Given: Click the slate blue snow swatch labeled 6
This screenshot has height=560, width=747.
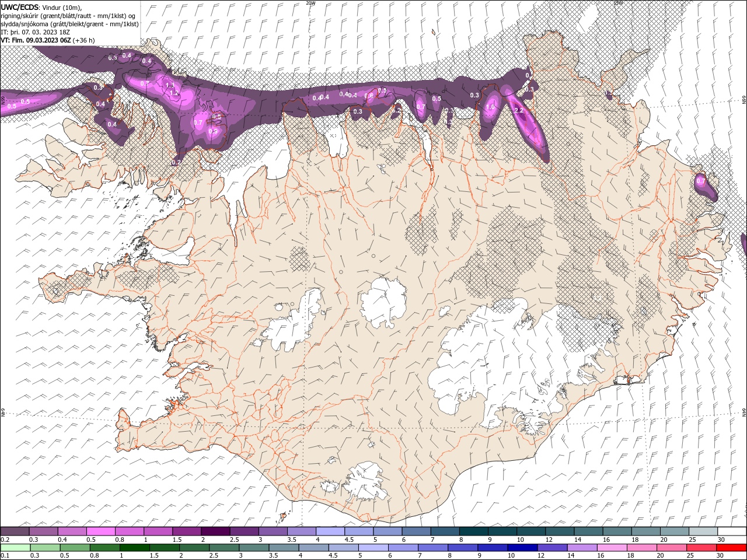Looking at the screenshot, I should (x=415, y=531).
